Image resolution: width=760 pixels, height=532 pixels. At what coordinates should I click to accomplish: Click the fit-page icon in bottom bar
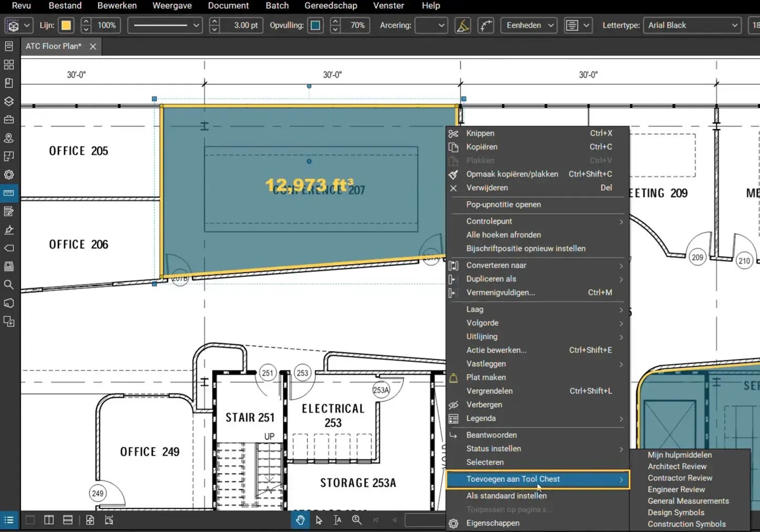click(90, 520)
